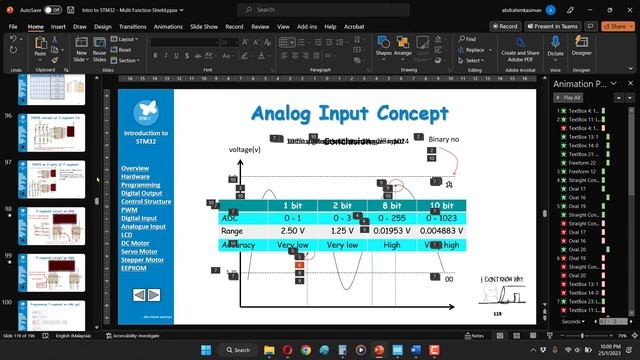Screen dimensions: 640x360
Task: Click the Notes button in status bar
Action: tap(475, 336)
